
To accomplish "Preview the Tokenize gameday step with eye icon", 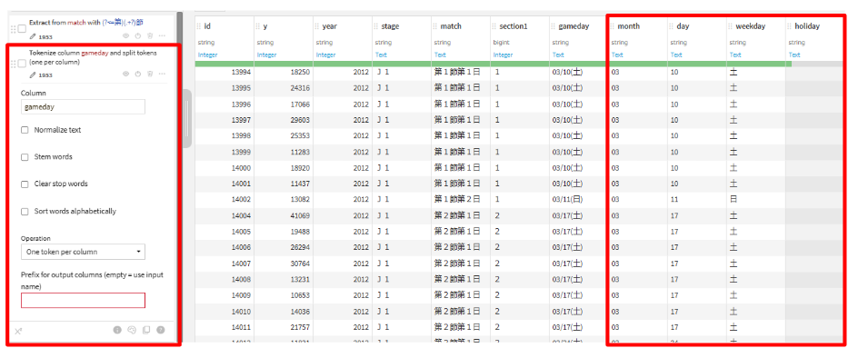I will pos(125,74).
